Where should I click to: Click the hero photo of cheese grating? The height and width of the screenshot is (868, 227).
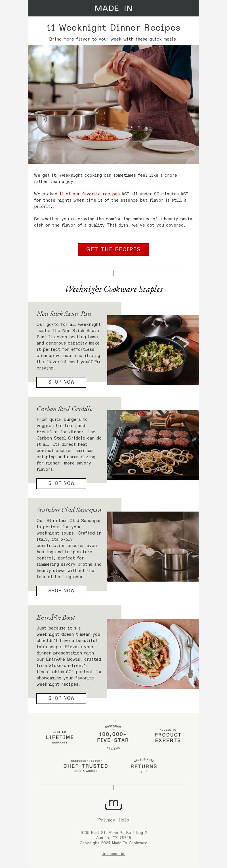pyautogui.click(x=113, y=104)
